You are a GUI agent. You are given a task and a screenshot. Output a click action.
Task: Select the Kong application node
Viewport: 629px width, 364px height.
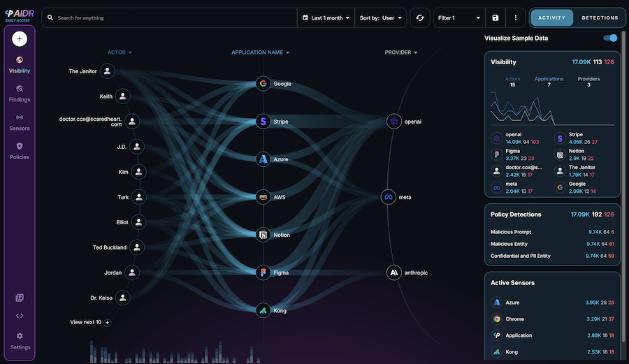[x=263, y=310]
